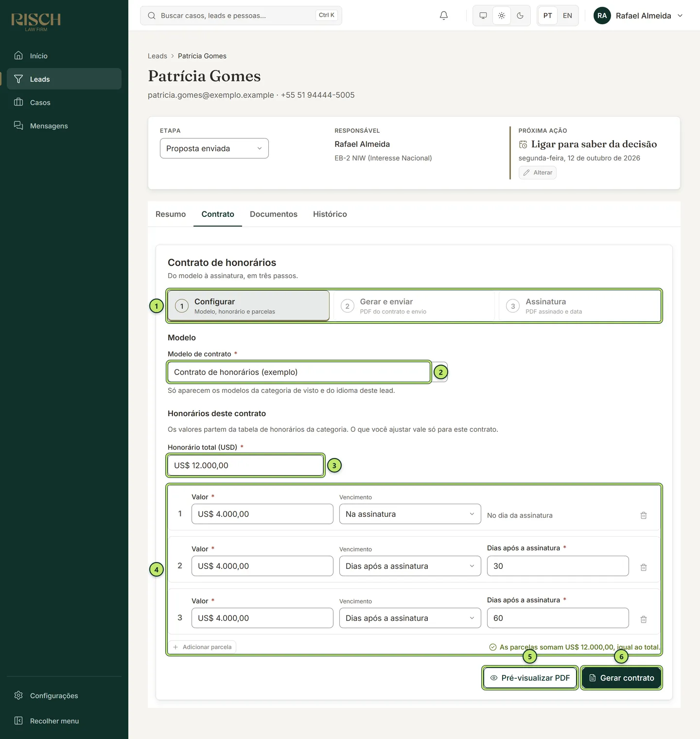Image resolution: width=700 pixels, height=739 pixels.
Task: Select the light theme sun icon
Action: 502,16
